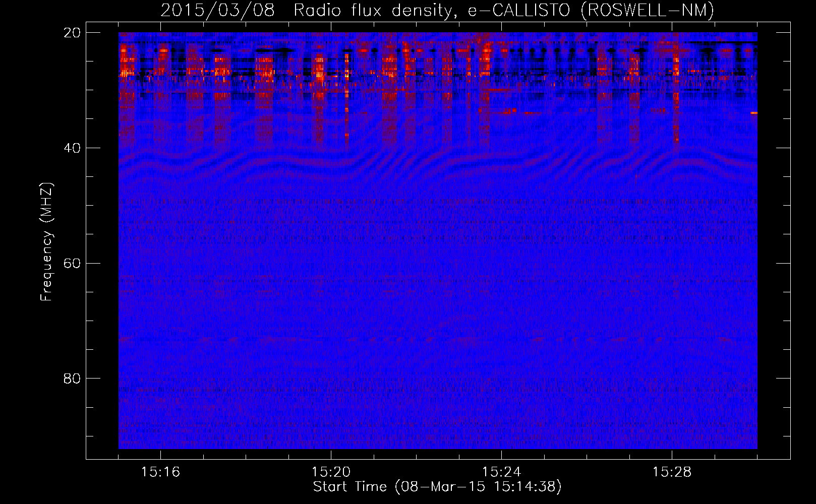The width and height of the screenshot is (816, 504).
Task: Click the 15:28 time tick label
Action: 672,472
